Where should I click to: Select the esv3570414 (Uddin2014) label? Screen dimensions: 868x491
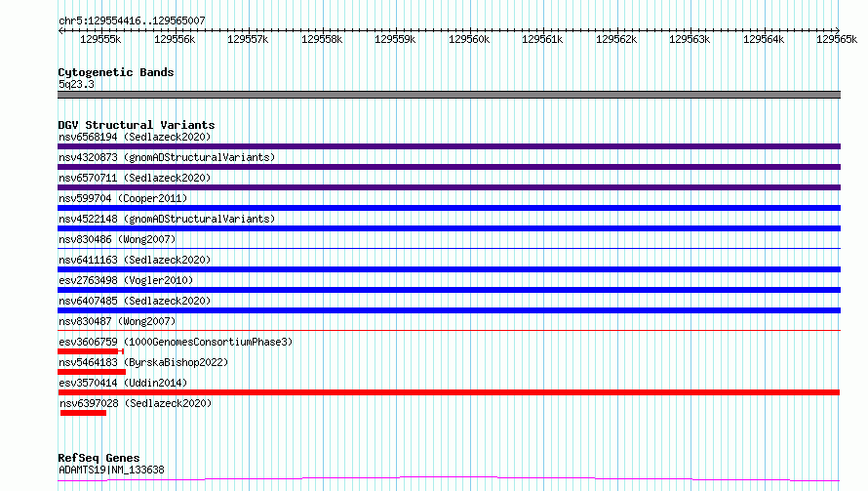(123, 383)
